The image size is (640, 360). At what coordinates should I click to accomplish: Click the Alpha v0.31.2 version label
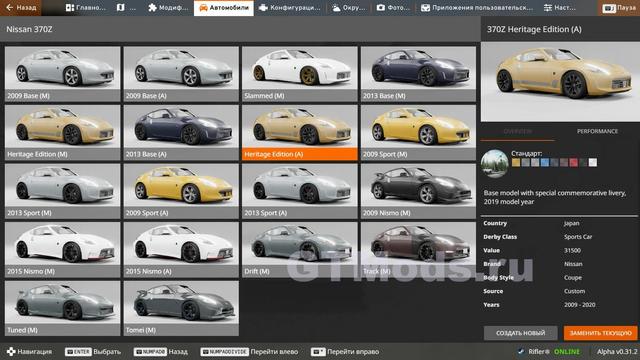(617, 351)
